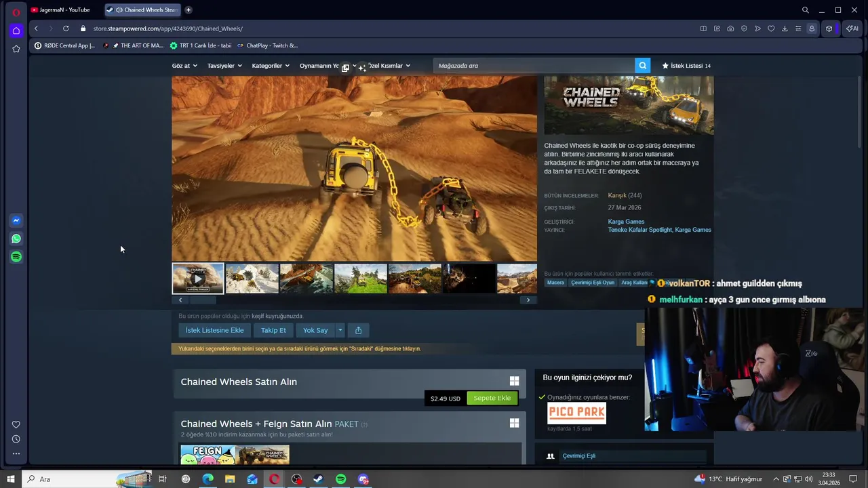The image size is (868, 488).
Task: Add page to bookmarks with heart icon
Action: coord(771,28)
